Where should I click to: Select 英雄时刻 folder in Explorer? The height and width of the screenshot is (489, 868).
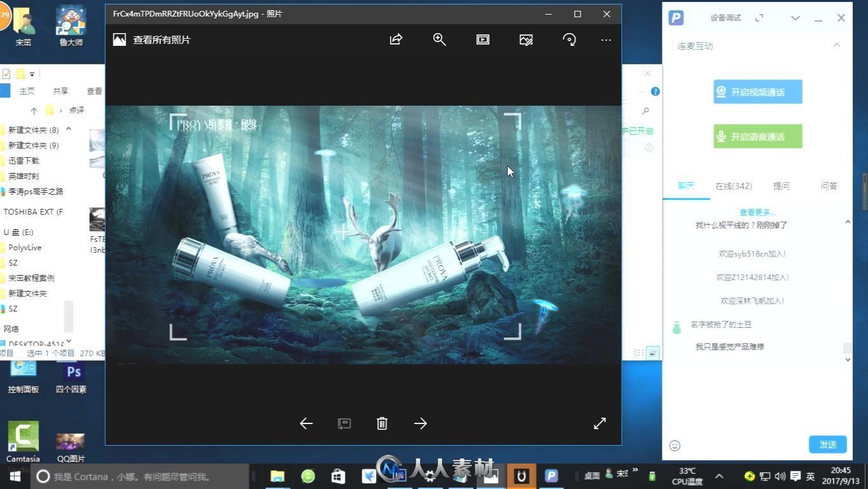[x=24, y=176]
